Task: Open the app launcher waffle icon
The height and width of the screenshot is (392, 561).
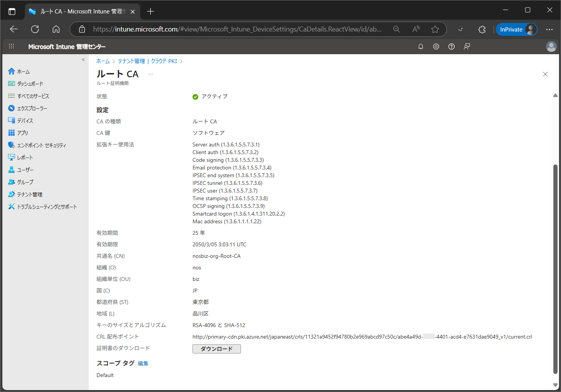Action: 12,47
